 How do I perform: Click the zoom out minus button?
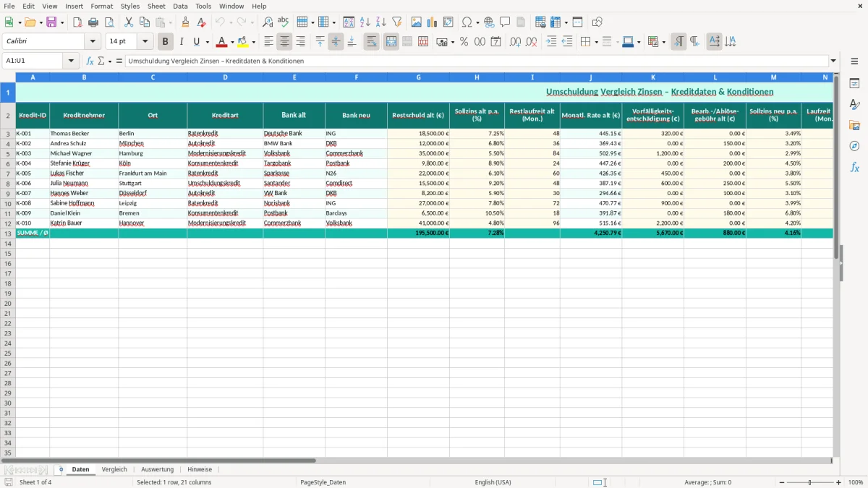(x=782, y=482)
